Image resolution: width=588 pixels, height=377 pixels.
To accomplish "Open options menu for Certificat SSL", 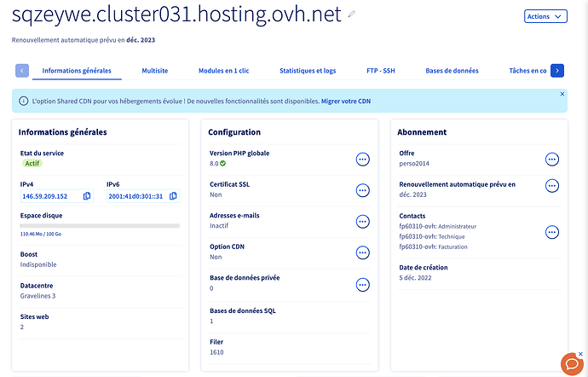I will 363,190.
